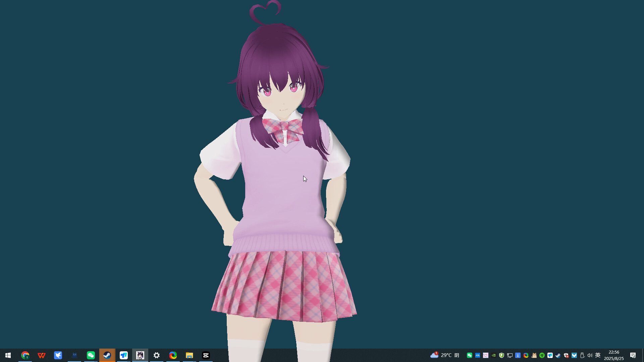Open the Razer tray icon
644x362 pixels.
(542, 355)
